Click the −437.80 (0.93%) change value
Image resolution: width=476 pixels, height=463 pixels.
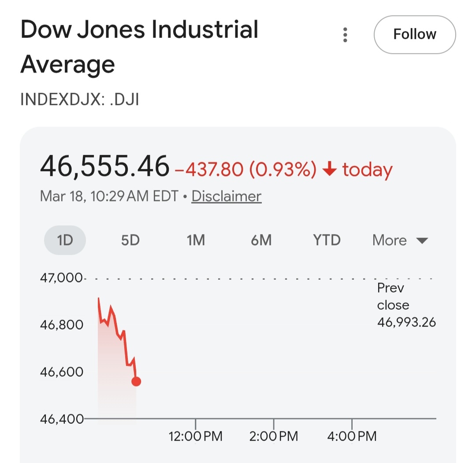245,170
